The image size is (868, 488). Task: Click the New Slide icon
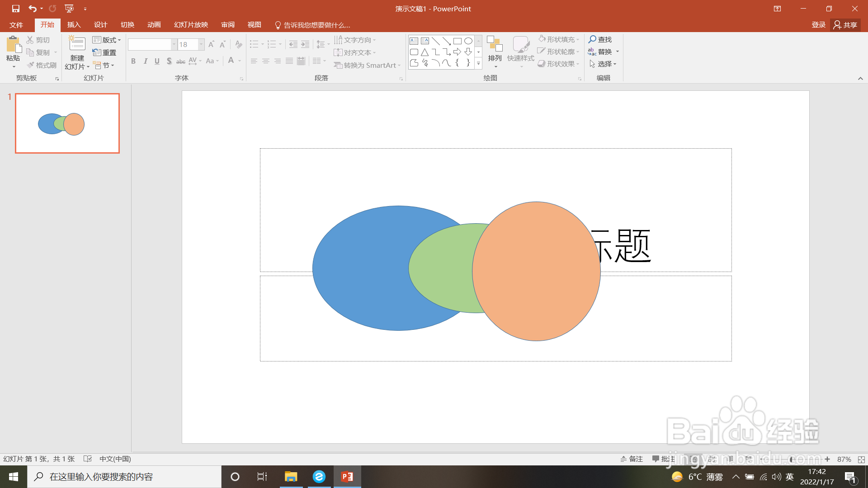[x=77, y=44]
